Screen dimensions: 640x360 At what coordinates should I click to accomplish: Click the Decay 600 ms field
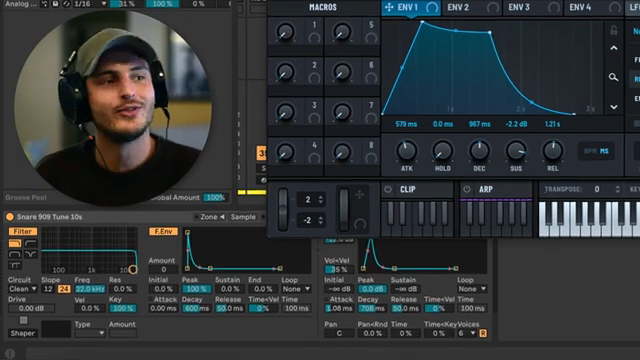click(x=196, y=309)
